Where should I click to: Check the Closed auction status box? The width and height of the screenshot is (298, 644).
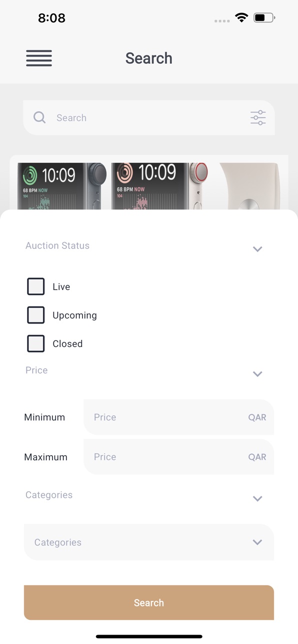pyautogui.click(x=35, y=343)
